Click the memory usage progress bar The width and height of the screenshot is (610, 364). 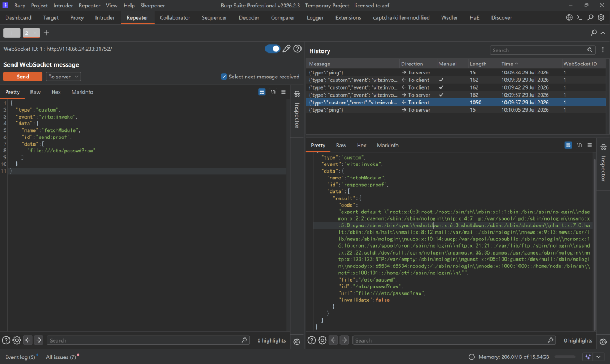tap(564, 357)
